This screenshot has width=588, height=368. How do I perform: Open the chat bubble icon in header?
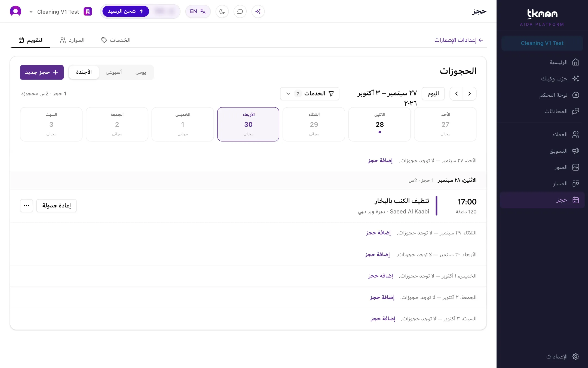tap(240, 11)
